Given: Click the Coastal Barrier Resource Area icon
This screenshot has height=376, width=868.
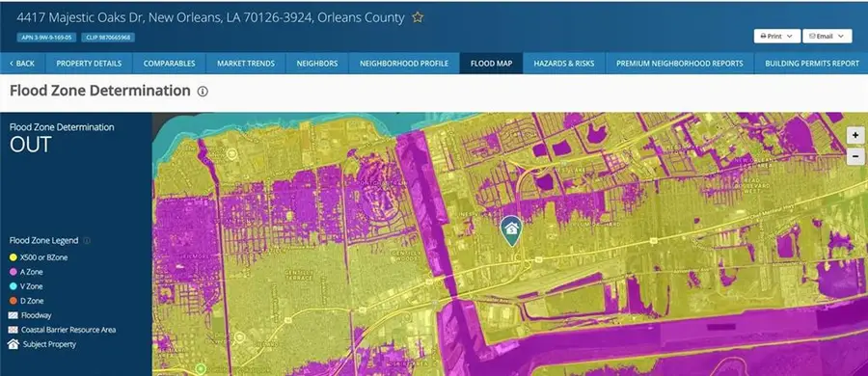Looking at the screenshot, I should (x=14, y=330).
